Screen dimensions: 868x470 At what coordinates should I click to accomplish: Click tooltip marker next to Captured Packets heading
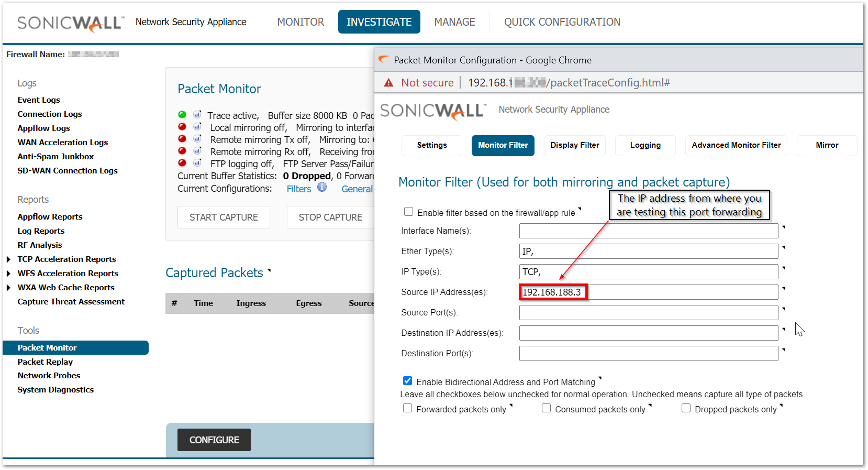[x=270, y=270]
